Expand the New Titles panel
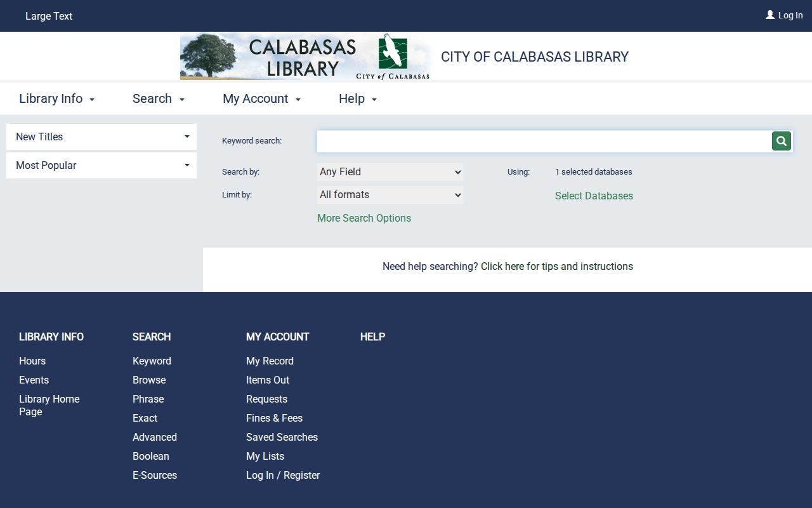This screenshot has width=812, height=508. point(101,137)
